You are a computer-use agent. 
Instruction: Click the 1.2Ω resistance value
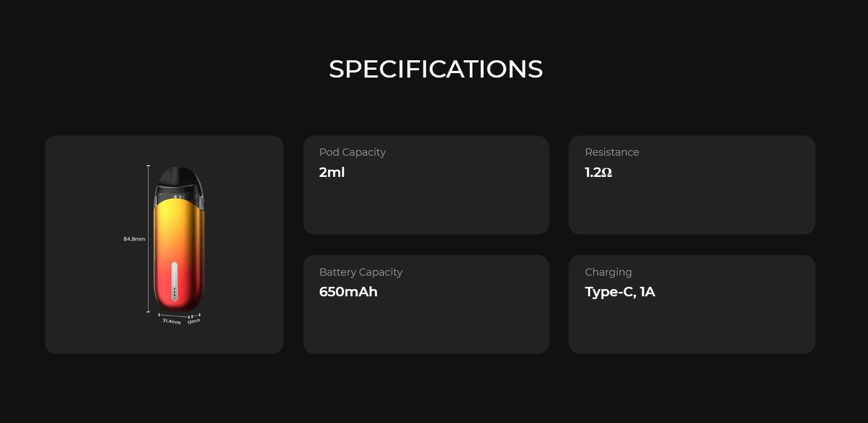tap(599, 172)
